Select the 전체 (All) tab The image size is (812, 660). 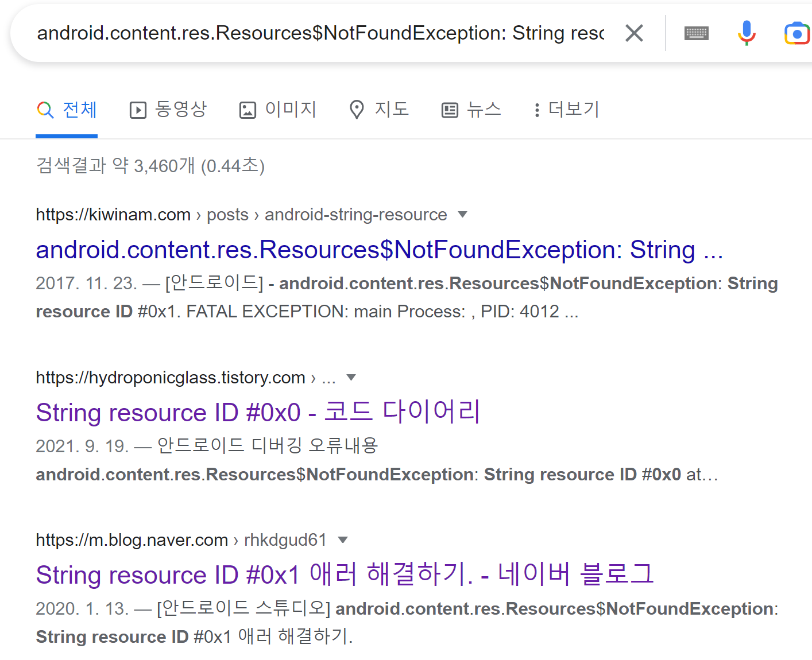coord(67,109)
